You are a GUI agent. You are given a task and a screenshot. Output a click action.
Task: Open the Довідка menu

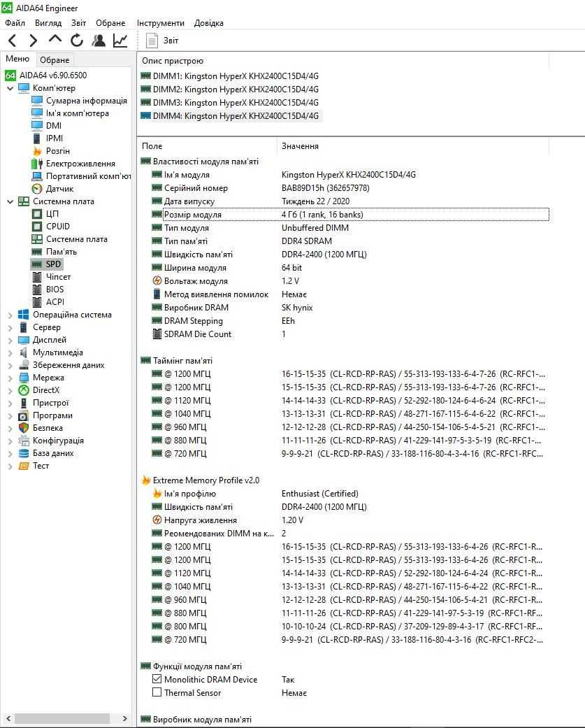pos(208,23)
